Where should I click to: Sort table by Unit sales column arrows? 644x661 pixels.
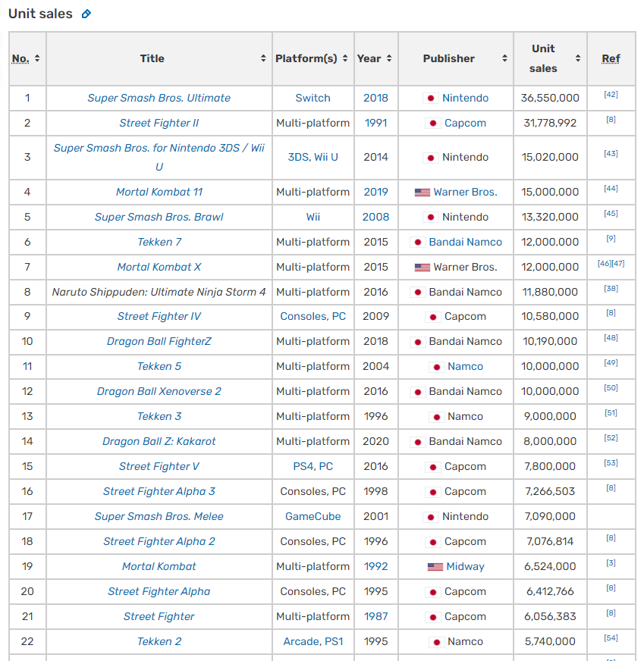(x=578, y=58)
